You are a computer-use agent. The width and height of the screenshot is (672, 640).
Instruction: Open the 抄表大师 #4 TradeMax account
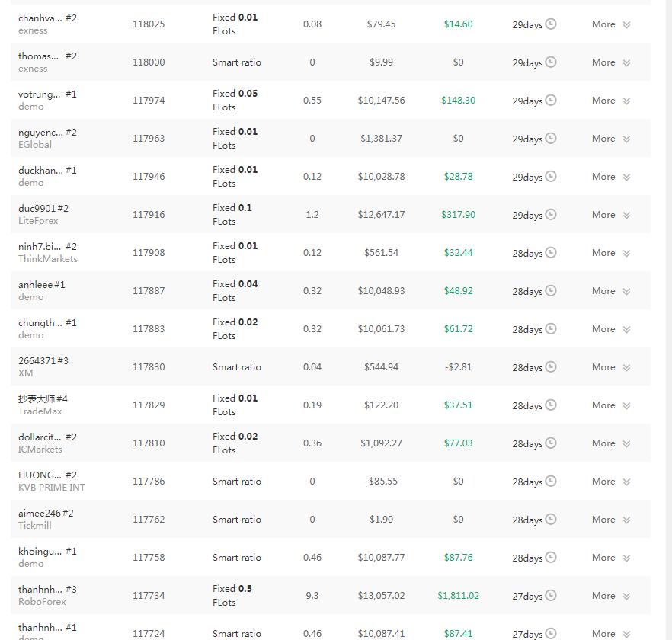pyautogui.click(x=43, y=399)
